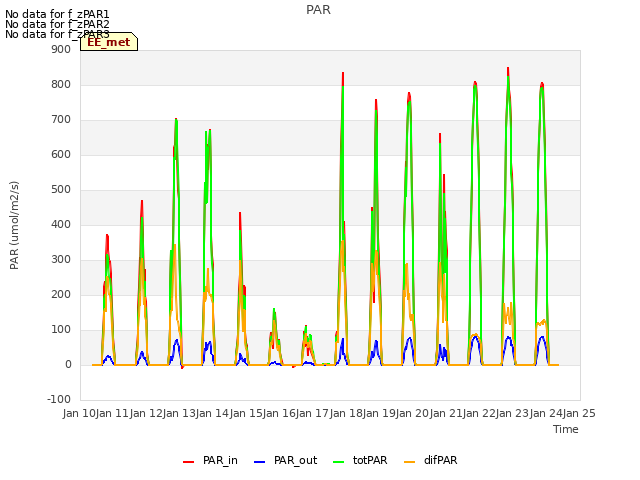Image resolution: width=640 pixels, height=480 pixels.
Task: Click the PAR chart title
Action: point(318,10)
